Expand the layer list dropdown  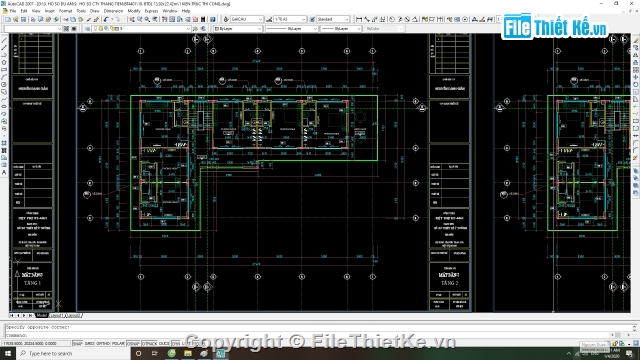(142, 29)
